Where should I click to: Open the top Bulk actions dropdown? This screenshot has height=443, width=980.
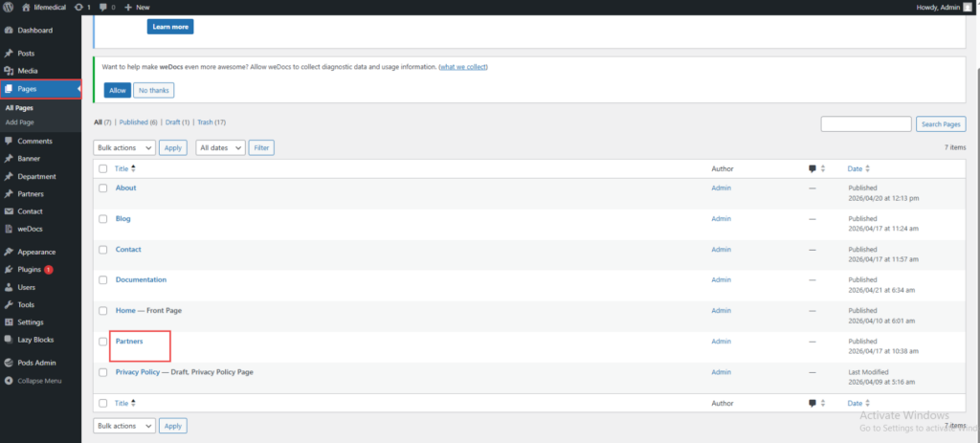124,148
